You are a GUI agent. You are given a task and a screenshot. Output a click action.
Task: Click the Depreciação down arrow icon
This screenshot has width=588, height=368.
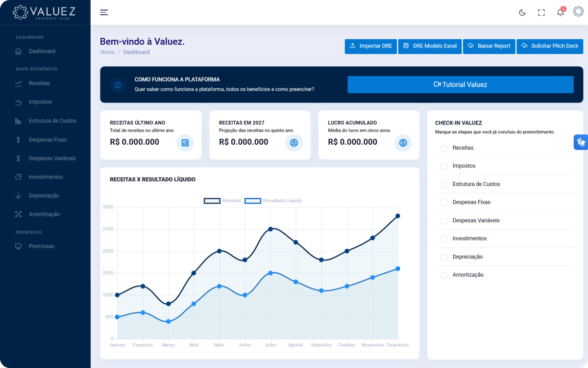click(18, 196)
